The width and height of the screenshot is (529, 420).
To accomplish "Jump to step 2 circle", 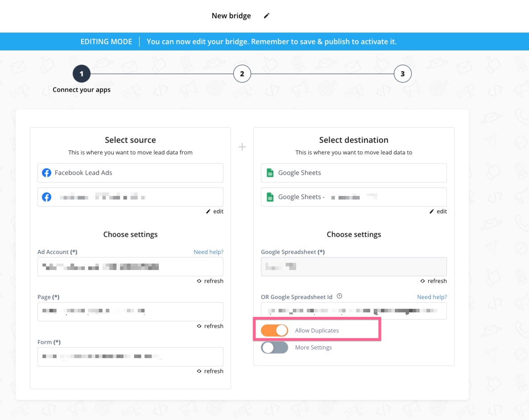I will (242, 74).
